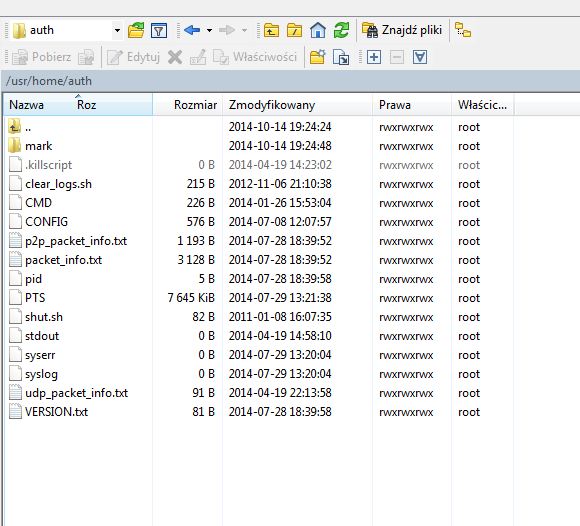Go to the parent directory icon
This screenshot has width=580, height=526.
pos(271,30)
